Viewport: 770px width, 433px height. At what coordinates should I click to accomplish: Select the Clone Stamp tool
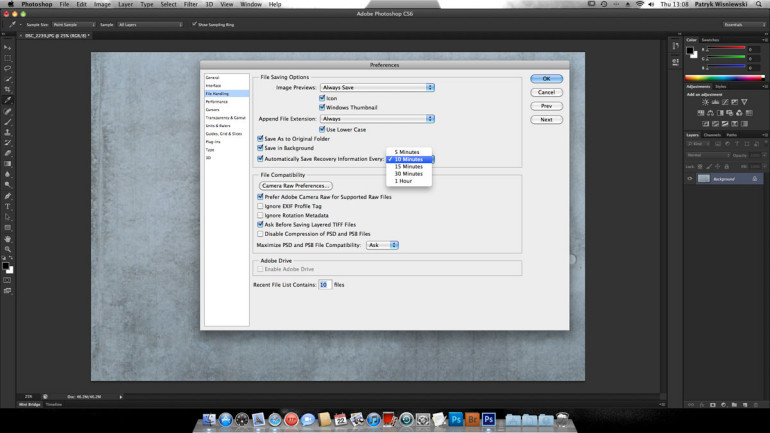(7, 133)
